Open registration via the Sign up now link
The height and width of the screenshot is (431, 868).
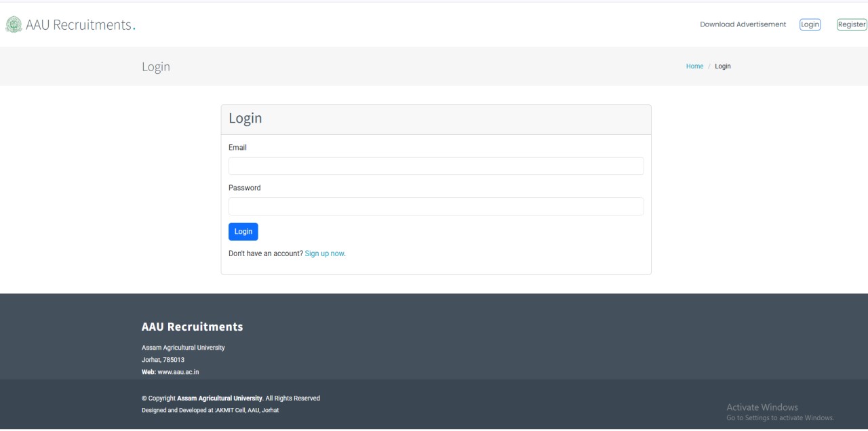(x=323, y=253)
